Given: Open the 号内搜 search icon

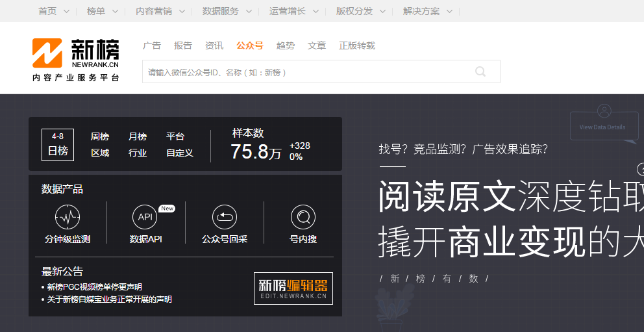Looking at the screenshot, I should pos(303,216).
